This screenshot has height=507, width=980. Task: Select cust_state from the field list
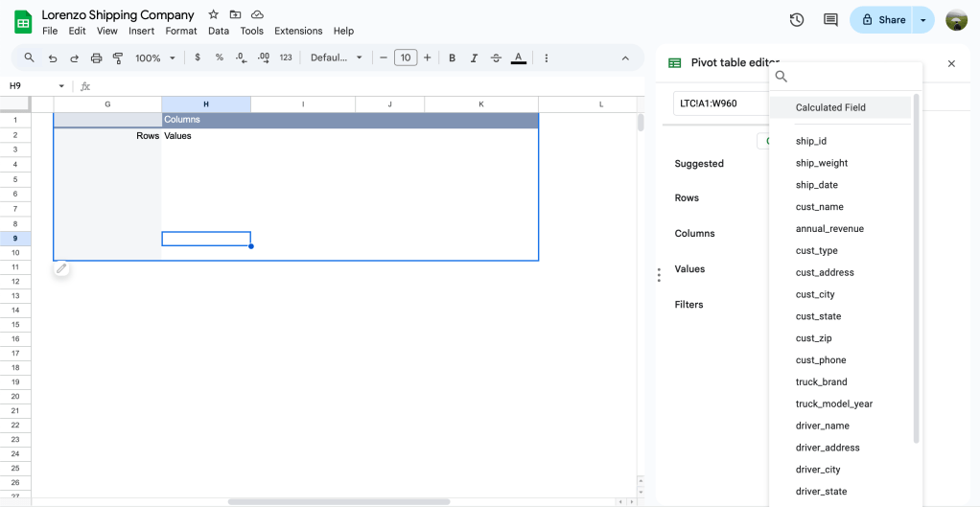(x=818, y=316)
